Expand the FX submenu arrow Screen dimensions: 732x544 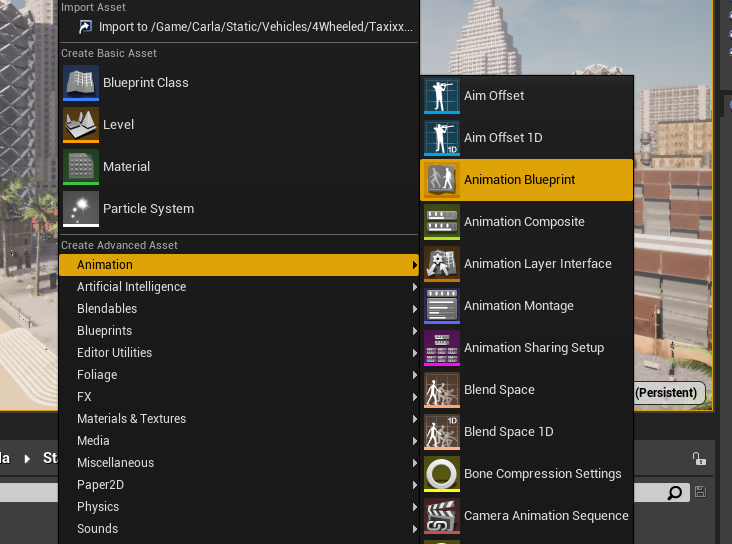click(415, 397)
